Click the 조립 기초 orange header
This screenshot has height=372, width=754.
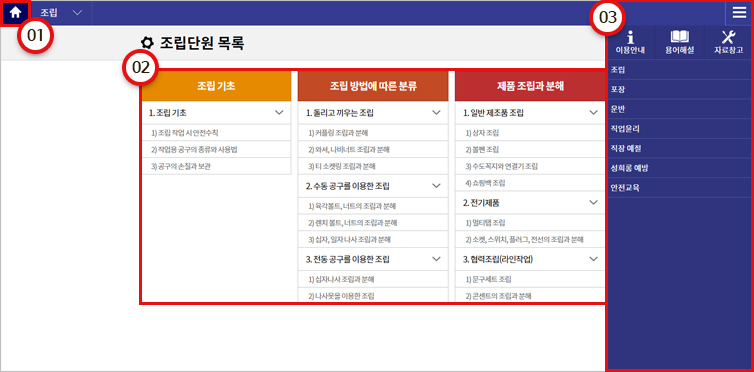(x=216, y=87)
